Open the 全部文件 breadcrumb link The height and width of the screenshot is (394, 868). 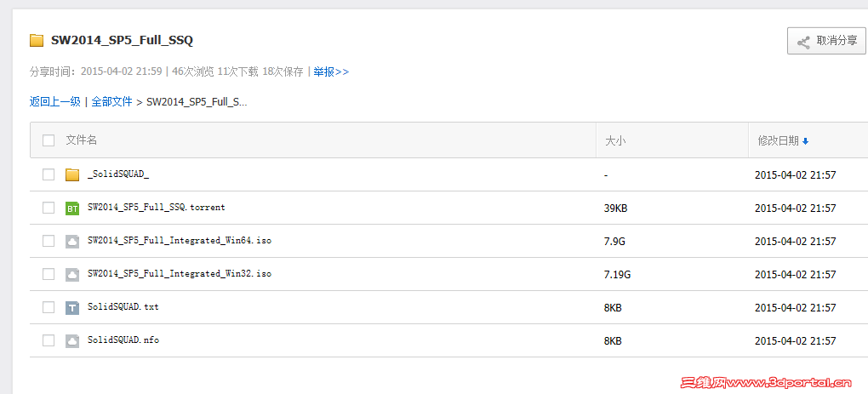[x=111, y=102]
